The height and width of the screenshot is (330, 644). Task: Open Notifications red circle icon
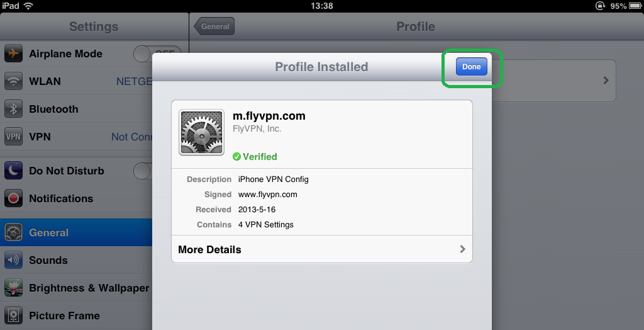tap(14, 198)
